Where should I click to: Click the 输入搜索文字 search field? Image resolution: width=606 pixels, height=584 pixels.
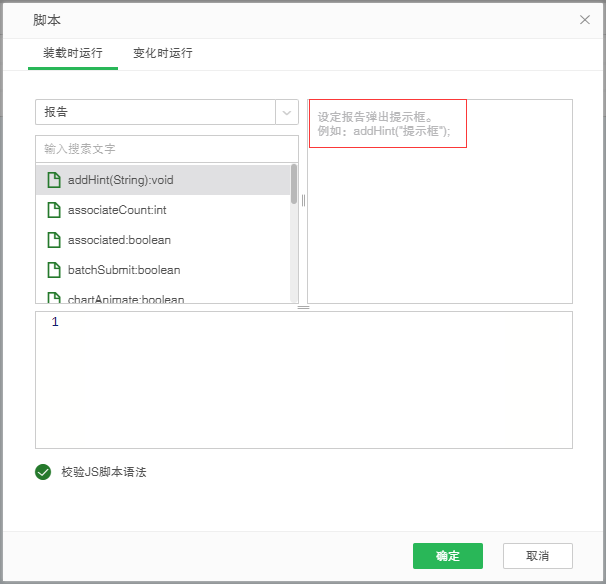[166, 149]
